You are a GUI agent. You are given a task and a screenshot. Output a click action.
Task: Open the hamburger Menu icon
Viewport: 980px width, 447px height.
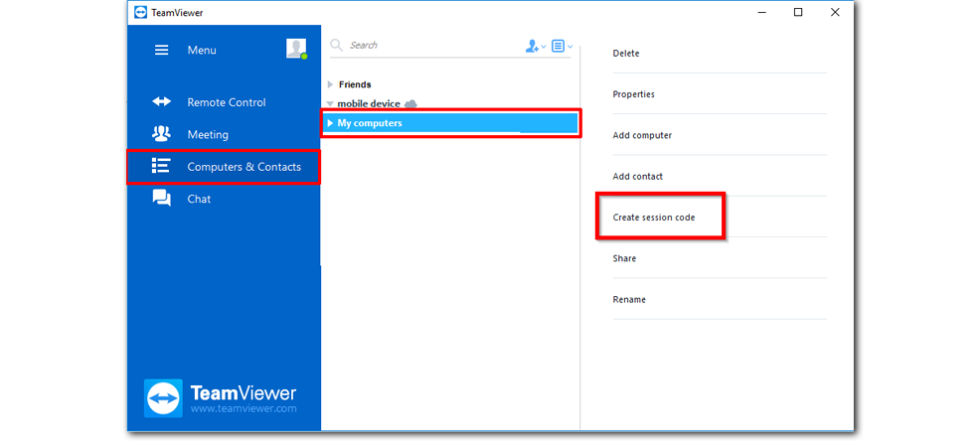pyautogui.click(x=161, y=50)
